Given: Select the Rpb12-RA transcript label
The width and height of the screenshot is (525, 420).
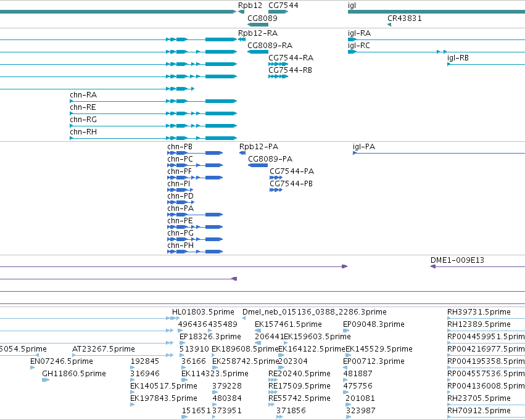Looking at the screenshot, I should [258, 33].
